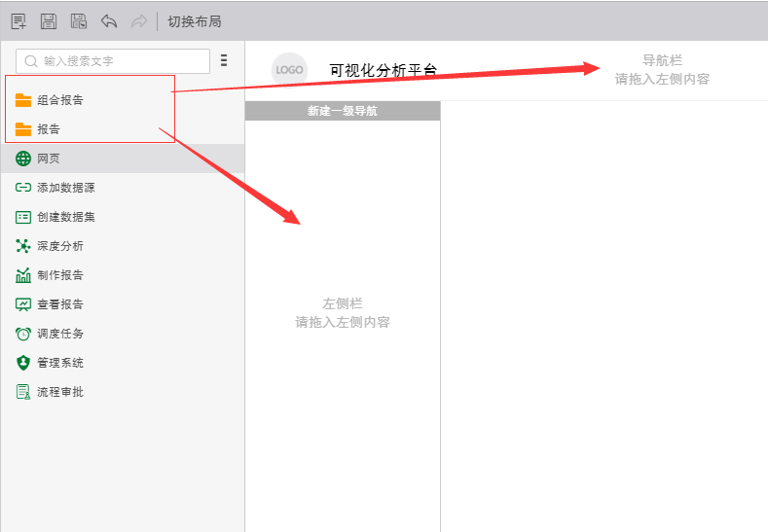
Task: Open 管理系统 shield item
Action: tap(59, 363)
